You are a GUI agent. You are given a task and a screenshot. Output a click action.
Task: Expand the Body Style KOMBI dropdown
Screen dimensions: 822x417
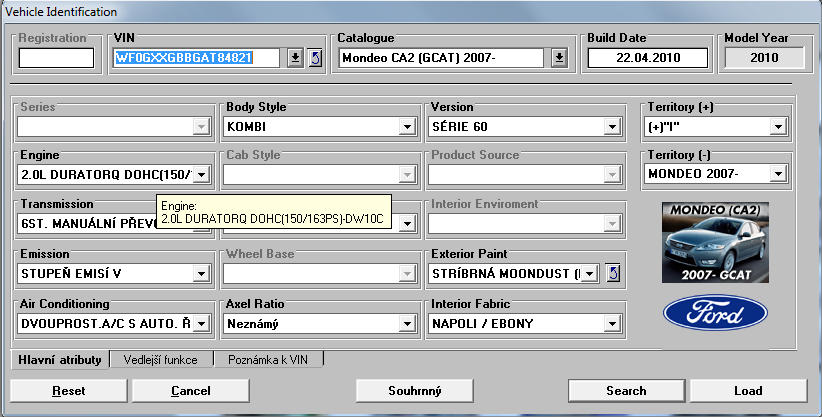(x=406, y=127)
